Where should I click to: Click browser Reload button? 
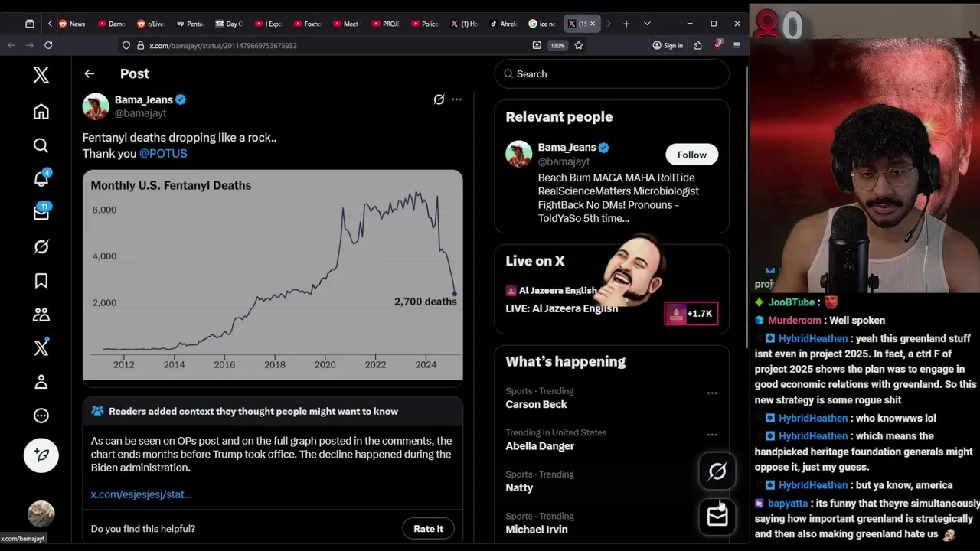tap(48, 45)
